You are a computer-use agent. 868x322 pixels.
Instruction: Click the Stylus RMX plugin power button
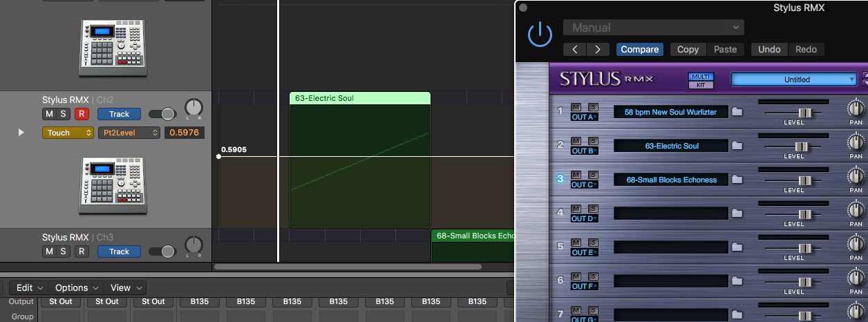point(539,35)
